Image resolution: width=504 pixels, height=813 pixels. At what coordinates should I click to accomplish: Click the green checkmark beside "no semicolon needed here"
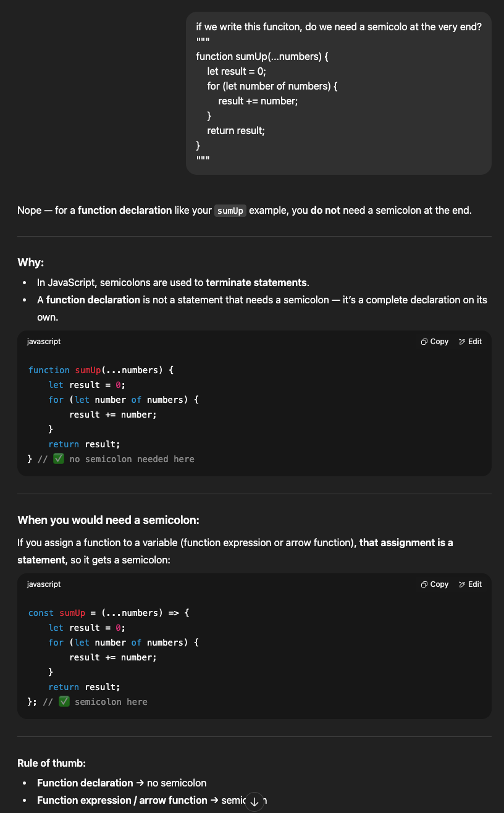[x=59, y=459]
